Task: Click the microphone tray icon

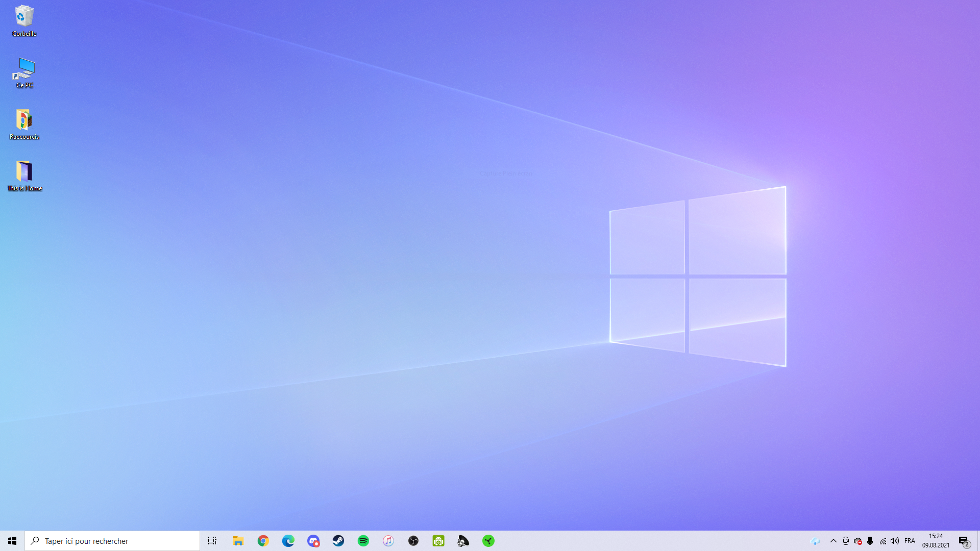Action: tap(870, 541)
